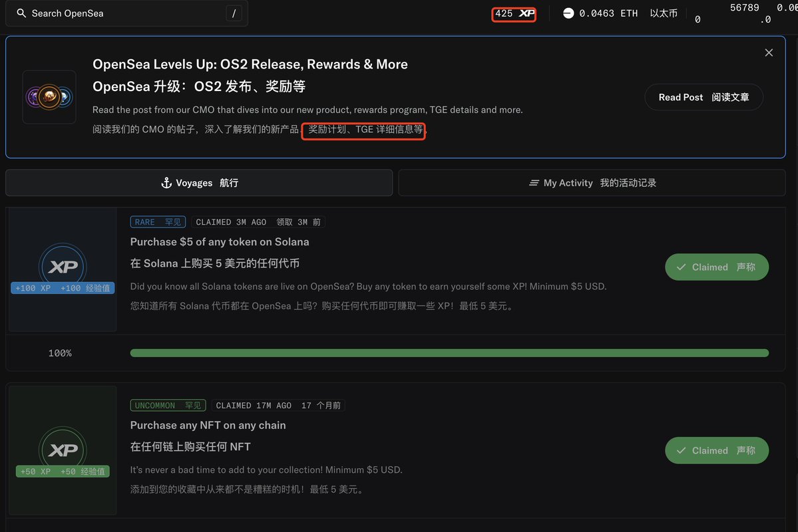798x532 pixels.
Task: Click the CLAIMED 17M AGO label
Action: (x=278, y=406)
